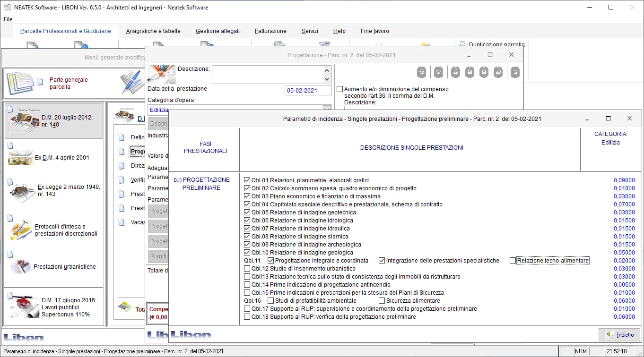Screen dimensions: 644x357
Task: Click the page icon beside Proge entry
Action: point(121,152)
